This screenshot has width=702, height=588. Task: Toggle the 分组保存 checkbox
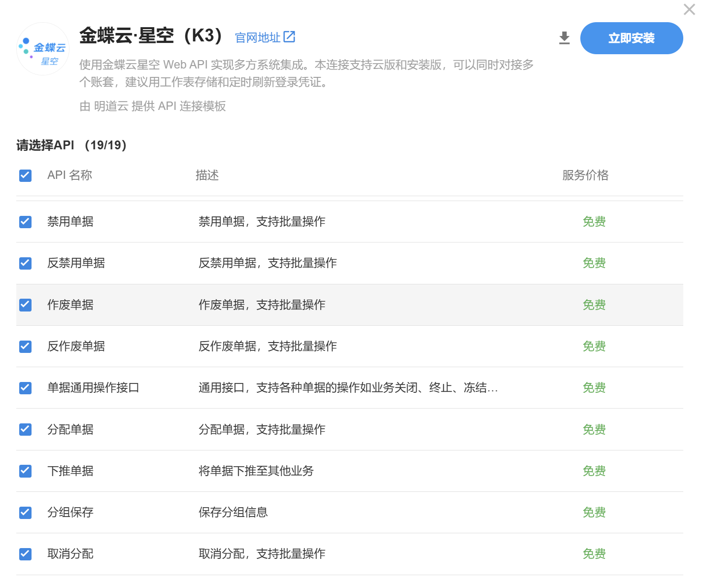25,513
